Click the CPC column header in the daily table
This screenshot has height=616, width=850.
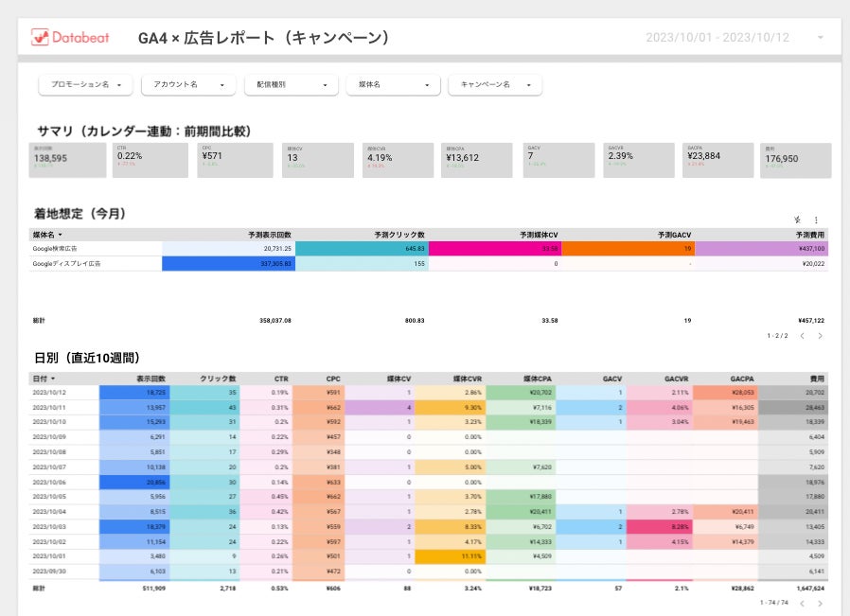click(333, 378)
